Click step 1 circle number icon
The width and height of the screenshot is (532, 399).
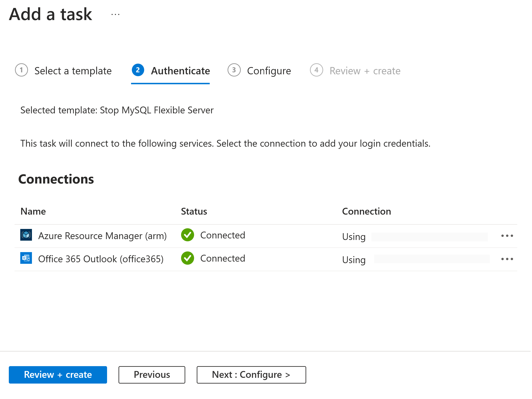pos(21,70)
